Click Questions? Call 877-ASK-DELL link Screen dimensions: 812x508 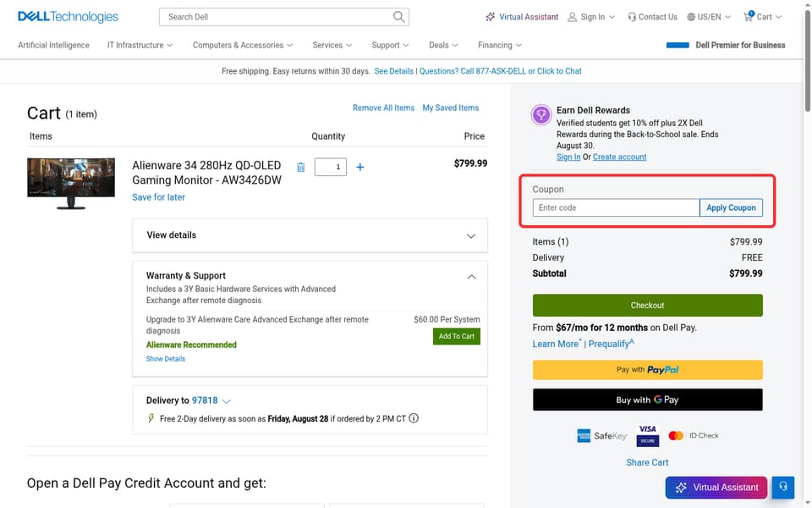500,71
